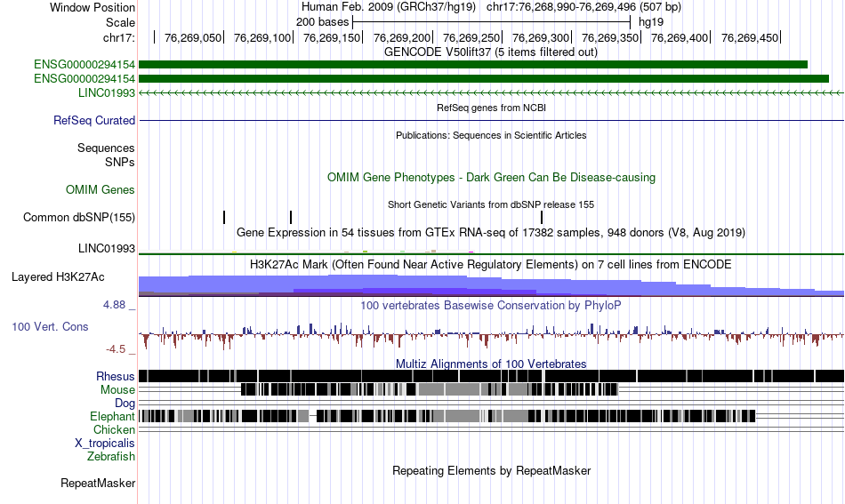
Task: Select the Elephant species label
Action: pyautogui.click(x=113, y=416)
